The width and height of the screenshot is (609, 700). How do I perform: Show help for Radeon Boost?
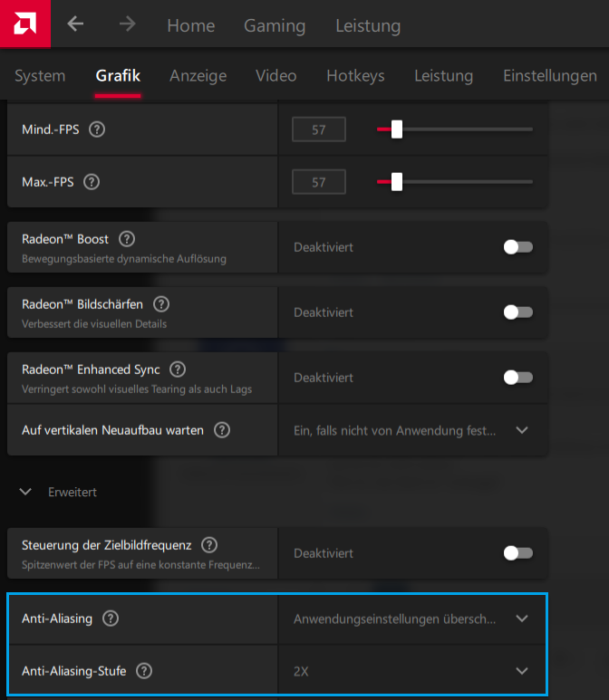[x=127, y=239]
